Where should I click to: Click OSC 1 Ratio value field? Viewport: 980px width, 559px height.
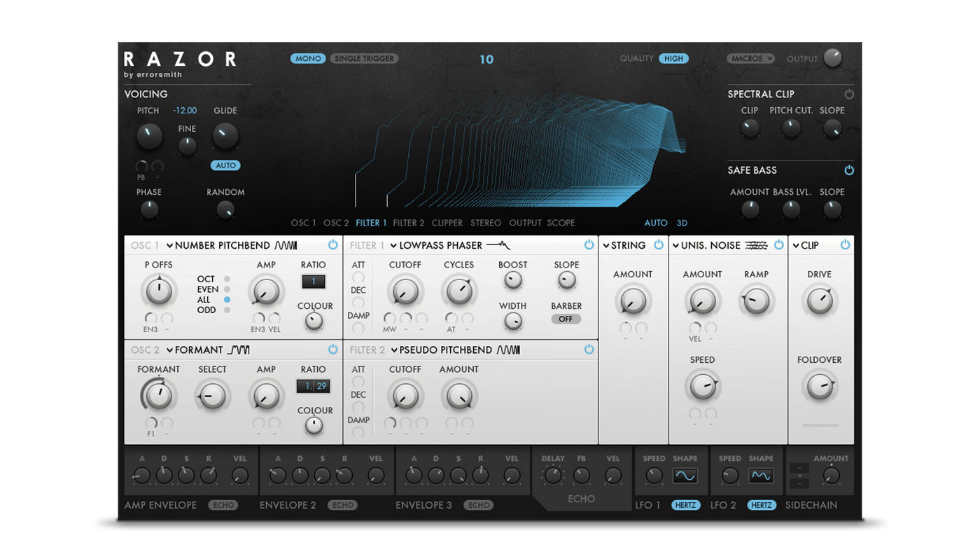[x=313, y=282]
